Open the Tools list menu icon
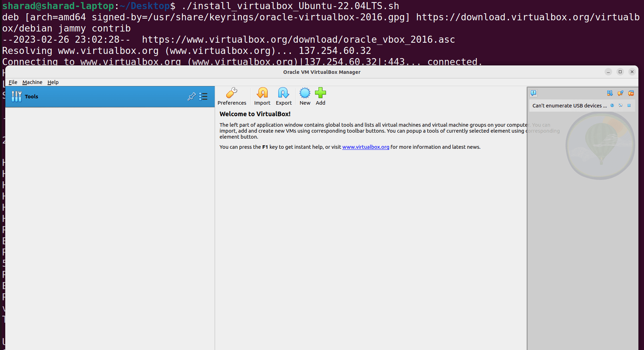The width and height of the screenshot is (644, 350). [x=203, y=97]
